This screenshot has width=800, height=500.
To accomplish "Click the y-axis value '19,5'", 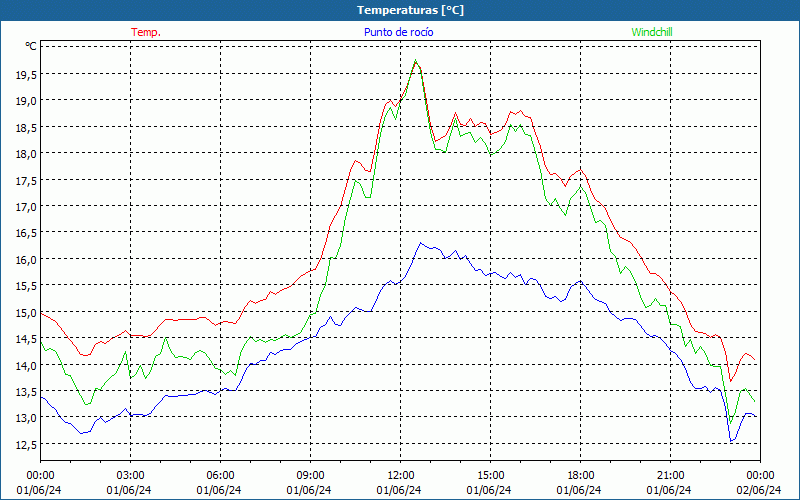I will point(26,75).
